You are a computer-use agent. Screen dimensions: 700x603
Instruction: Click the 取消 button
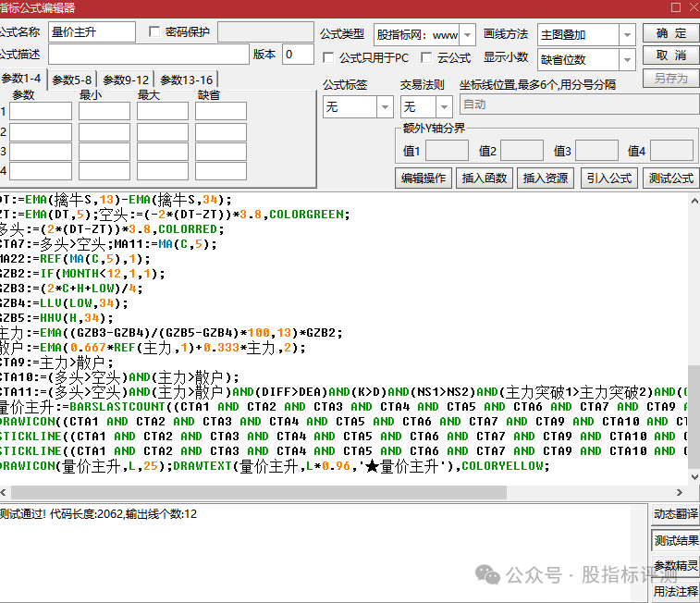(671, 55)
